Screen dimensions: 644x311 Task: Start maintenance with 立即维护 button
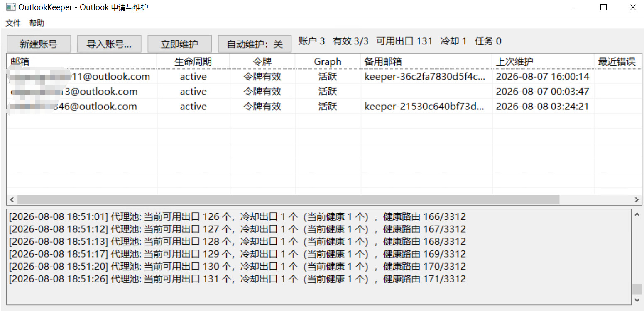pos(179,44)
